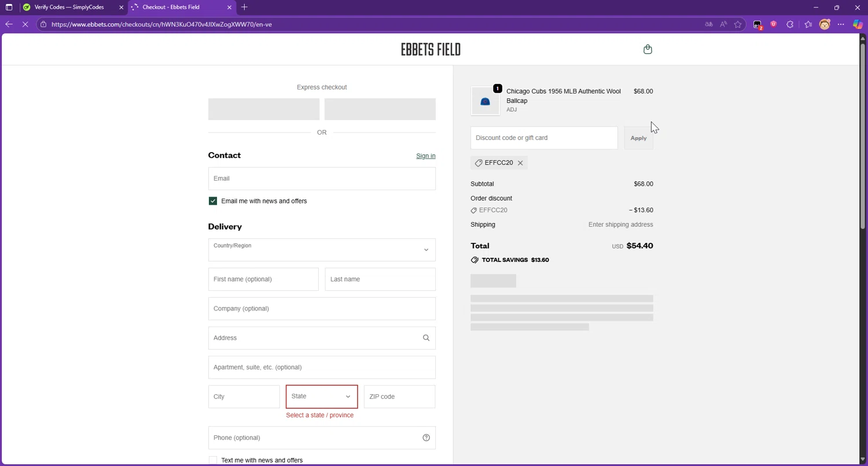This screenshot has height=466, width=868.
Task: Click 'Enter shipping address' text
Action: (620, 225)
